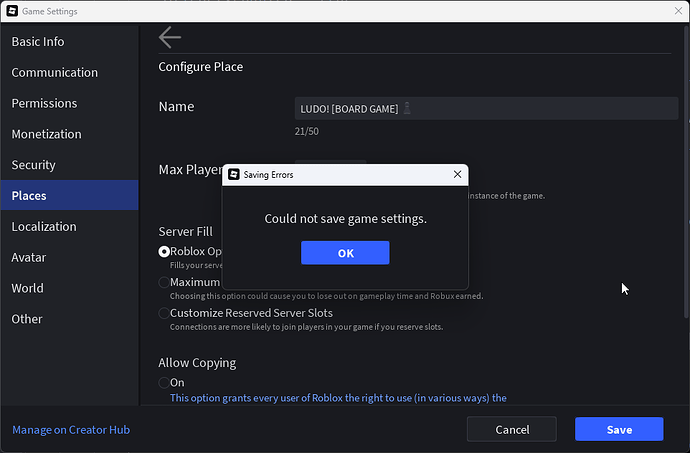Image resolution: width=690 pixels, height=453 pixels.
Task: Dismiss the error by clicking OK
Action: click(x=345, y=253)
